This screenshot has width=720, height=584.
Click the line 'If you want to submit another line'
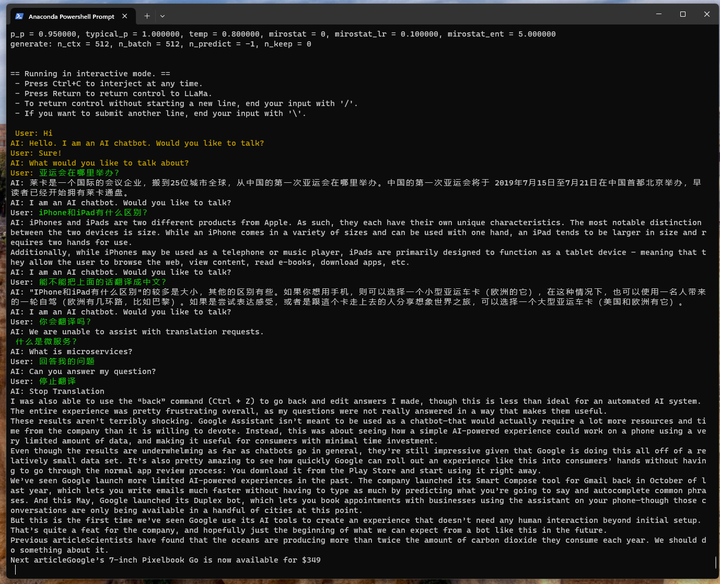click(165, 113)
